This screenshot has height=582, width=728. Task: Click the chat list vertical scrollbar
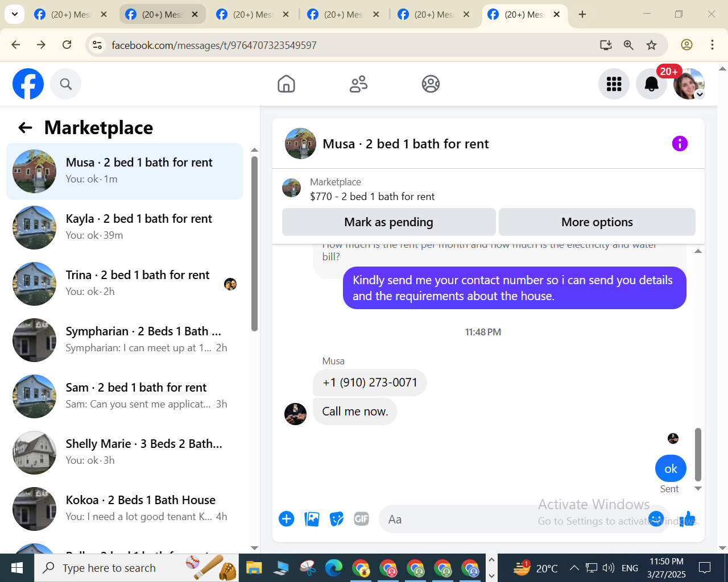click(x=254, y=244)
